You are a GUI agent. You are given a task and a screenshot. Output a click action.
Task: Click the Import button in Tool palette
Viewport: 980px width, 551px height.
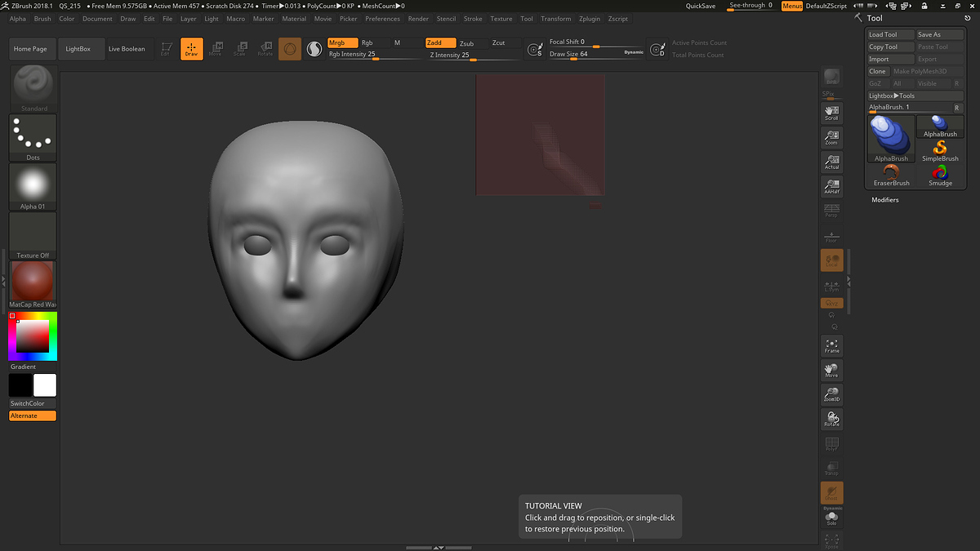coord(891,59)
